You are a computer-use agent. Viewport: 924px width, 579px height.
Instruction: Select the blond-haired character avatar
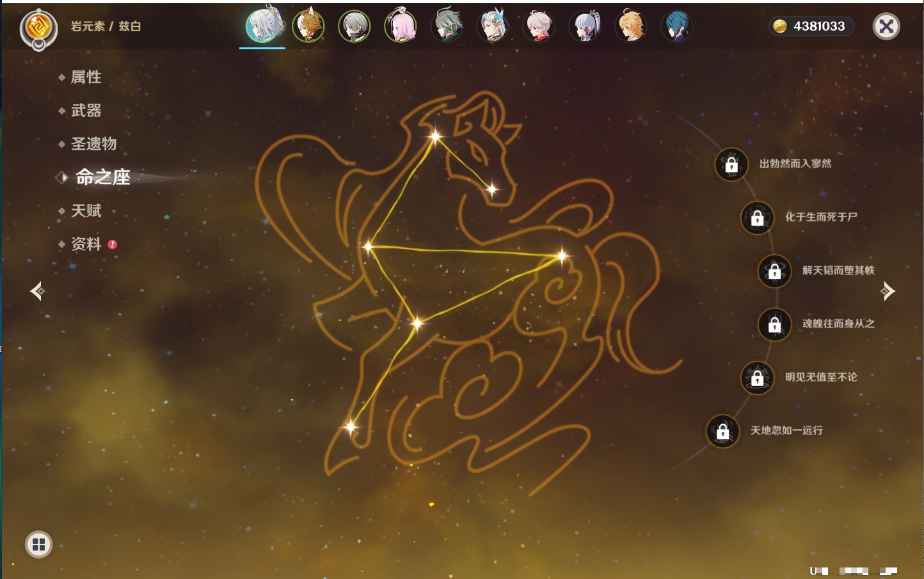[x=631, y=26]
